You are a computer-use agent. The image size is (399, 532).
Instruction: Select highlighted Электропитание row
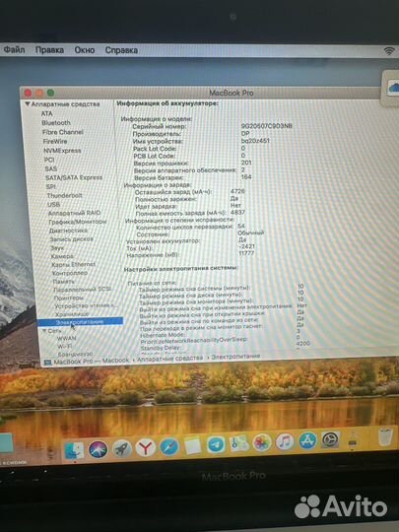pyautogui.click(x=80, y=321)
